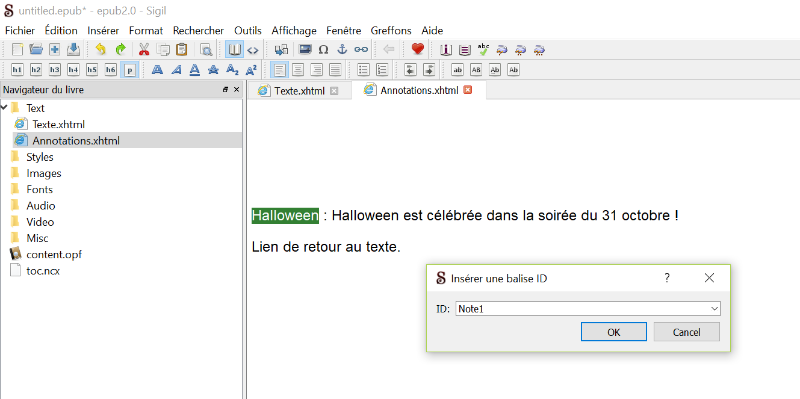Switch to the Texte.xhtml tab

[x=299, y=91]
